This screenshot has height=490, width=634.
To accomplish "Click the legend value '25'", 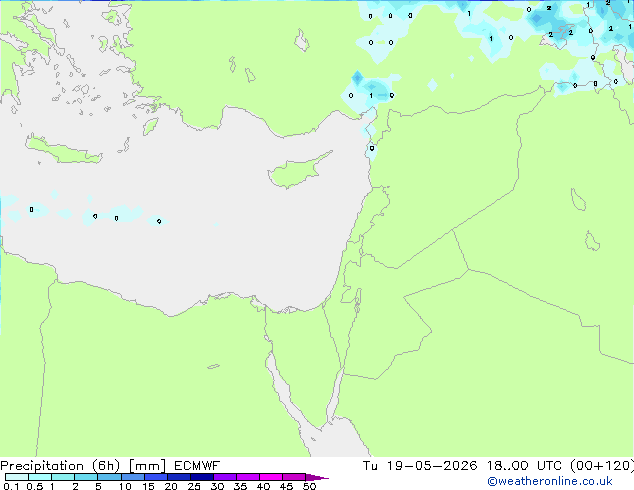I will click(194, 486).
